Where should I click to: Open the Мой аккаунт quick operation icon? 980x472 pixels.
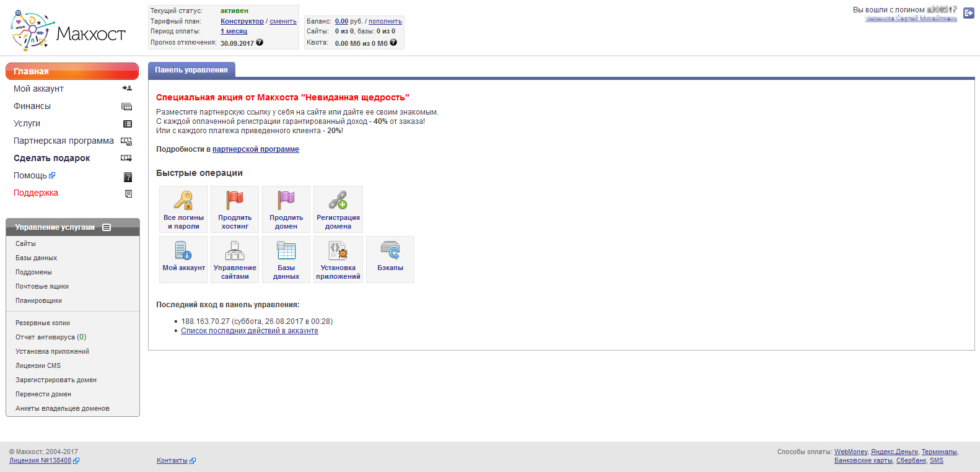pos(183,250)
